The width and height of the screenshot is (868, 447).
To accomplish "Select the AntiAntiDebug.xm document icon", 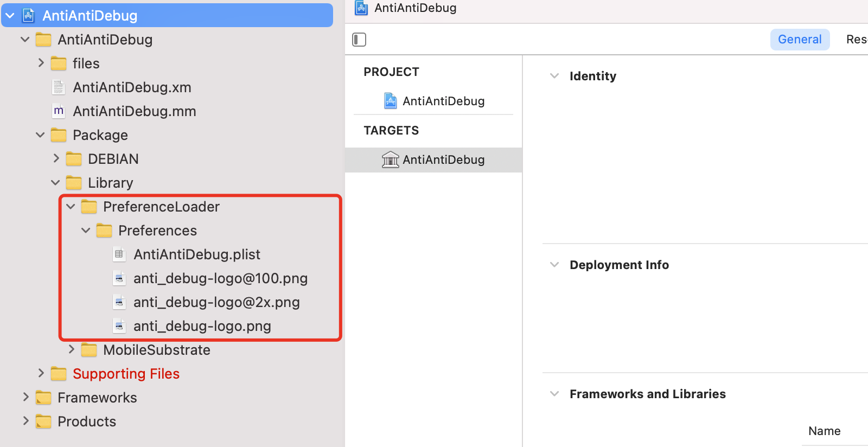I will tap(59, 87).
